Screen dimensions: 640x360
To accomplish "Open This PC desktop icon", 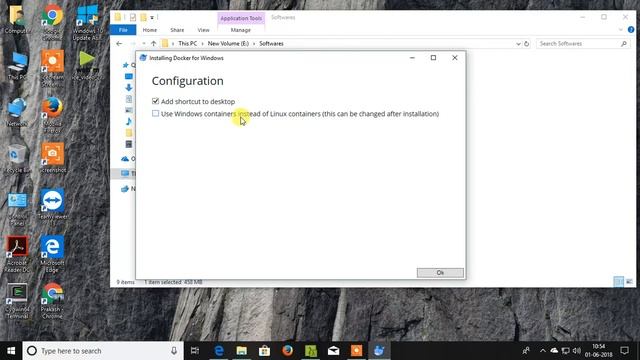I will tap(17, 66).
